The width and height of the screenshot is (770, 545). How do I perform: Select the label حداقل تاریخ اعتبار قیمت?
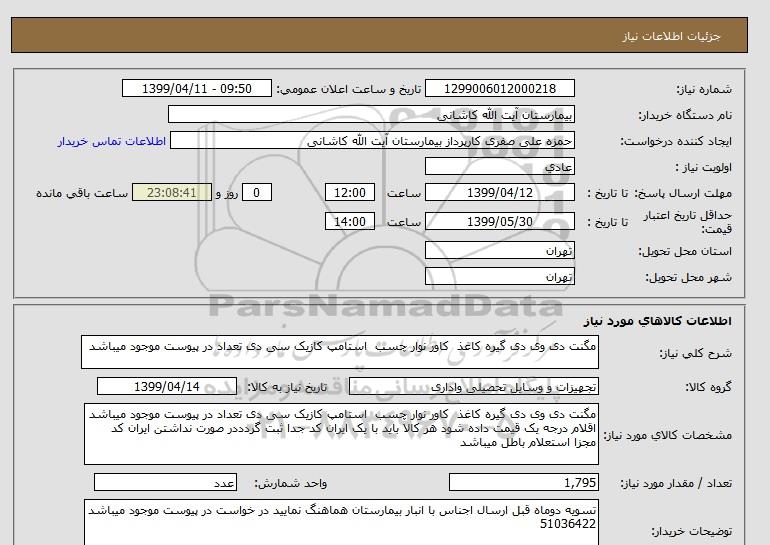[x=688, y=222]
